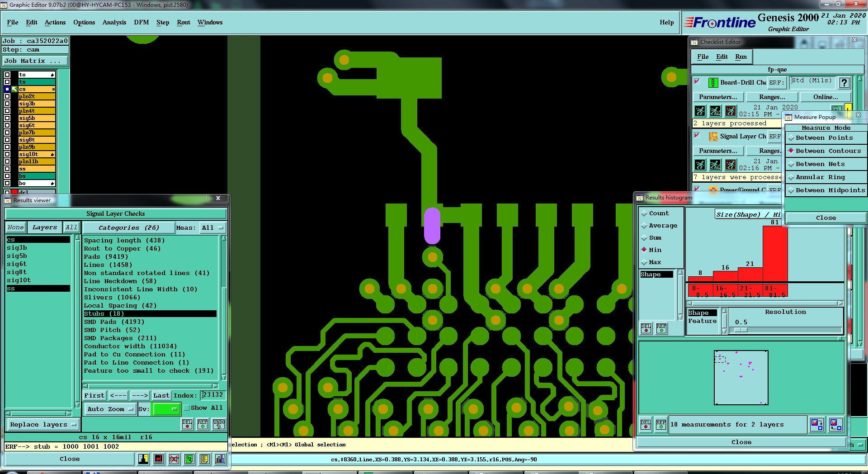Click REF icon beside measurements status text
The height and width of the screenshot is (474, 868).
point(661,425)
